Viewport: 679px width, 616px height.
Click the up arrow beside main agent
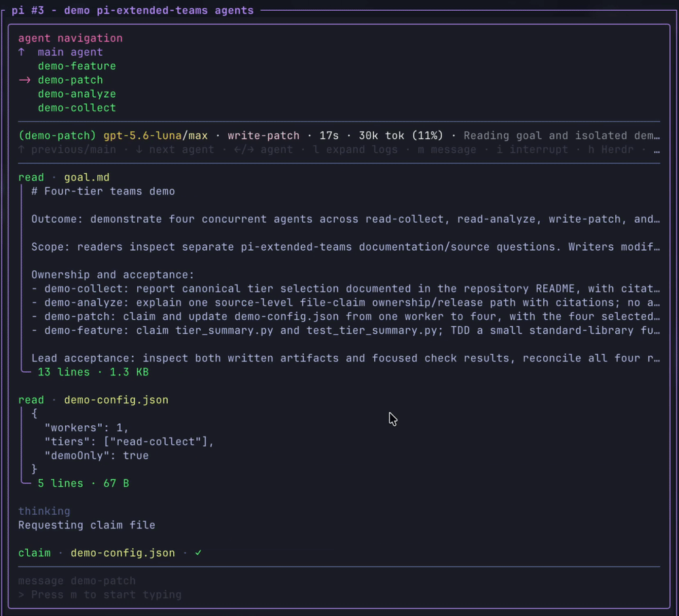22,52
